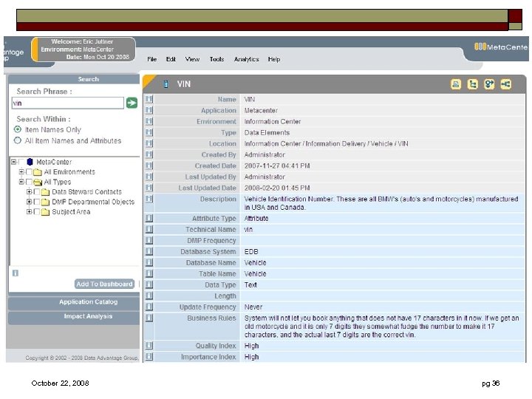Click history icon on Length row
This screenshot has width=532, height=399.
point(149,296)
